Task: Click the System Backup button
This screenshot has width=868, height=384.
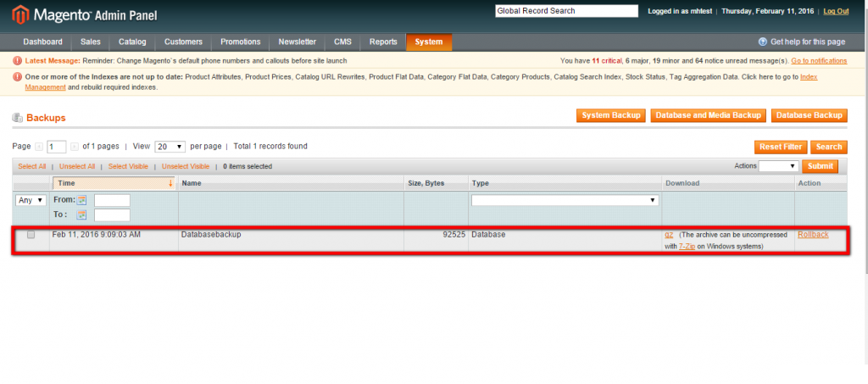Action: 611,115
